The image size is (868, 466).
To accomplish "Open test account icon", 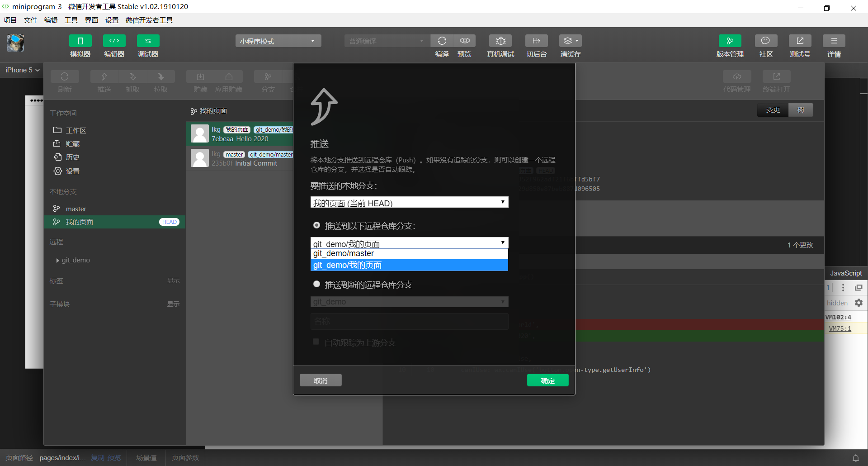I will click(x=800, y=41).
